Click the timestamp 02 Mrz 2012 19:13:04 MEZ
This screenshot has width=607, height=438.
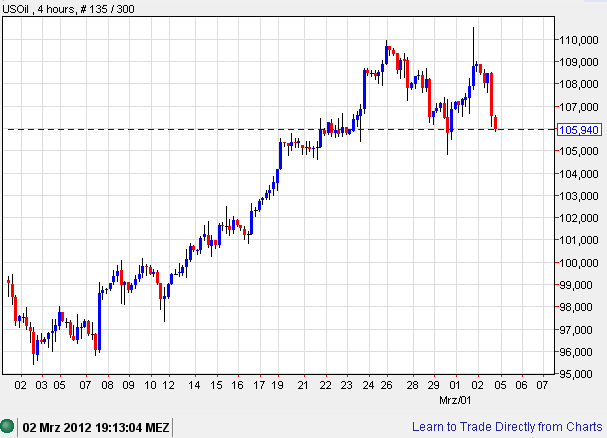point(96,428)
